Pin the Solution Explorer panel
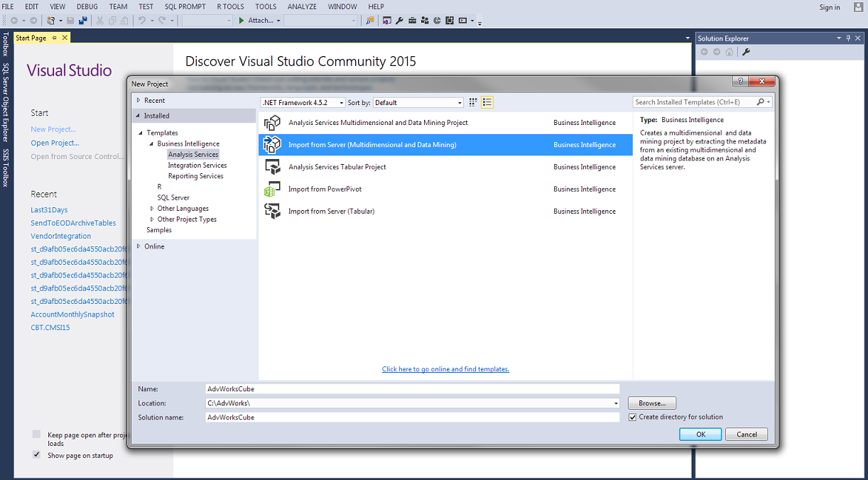Image resolution: width=868 pixels, height=480 pixels. pyautogui.click(x=847, y=38)
